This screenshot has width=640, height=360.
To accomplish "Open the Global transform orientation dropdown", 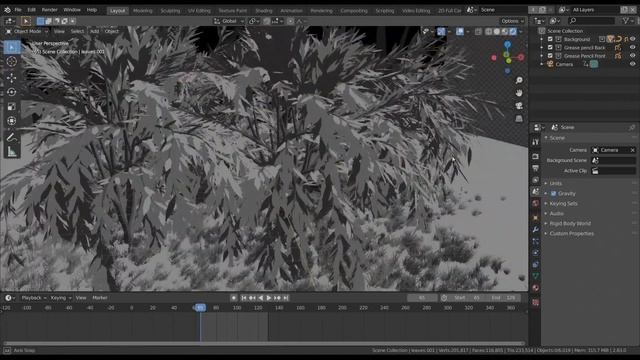I will coord(229,21).
